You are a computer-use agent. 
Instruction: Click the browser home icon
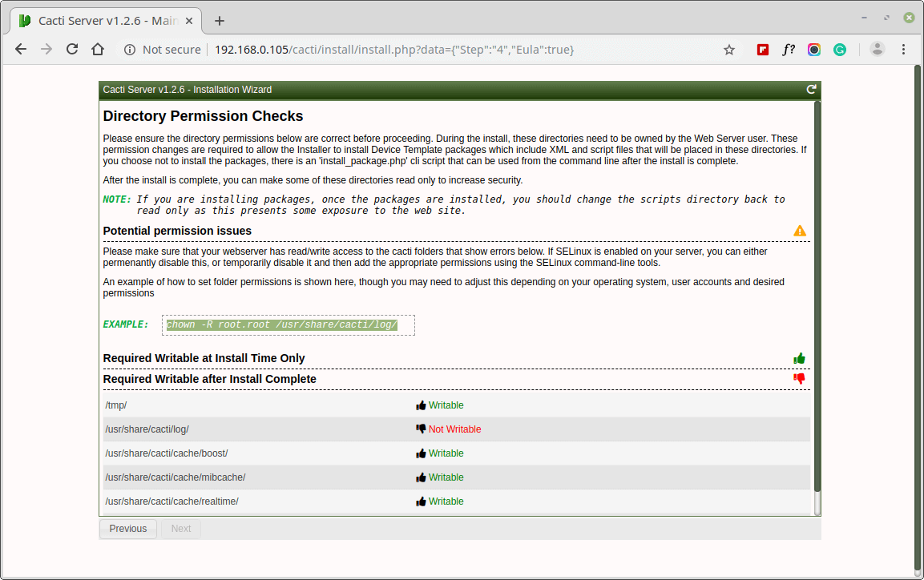pos(98,50)
